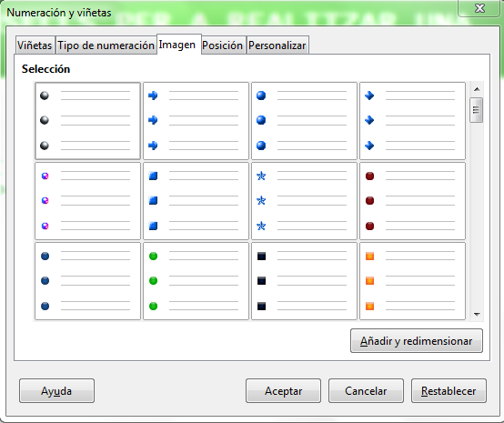Confirm with the Aceptar button
Image resolution: width=504 pixels, height=423 pixels.
(x=283, y=391)
